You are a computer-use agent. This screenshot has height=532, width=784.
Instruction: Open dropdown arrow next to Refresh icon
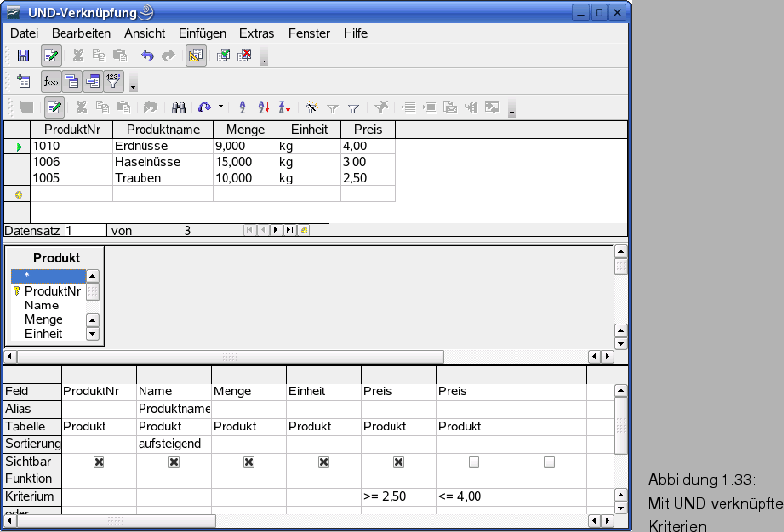coord(221,107)
